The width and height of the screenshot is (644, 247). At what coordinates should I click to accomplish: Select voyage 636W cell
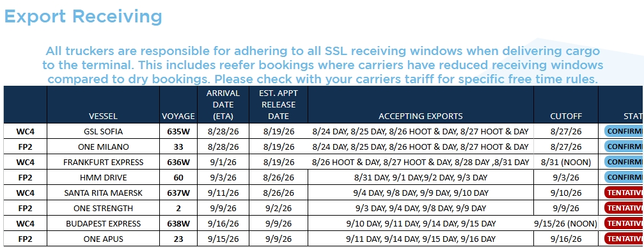tap(178, 162)
